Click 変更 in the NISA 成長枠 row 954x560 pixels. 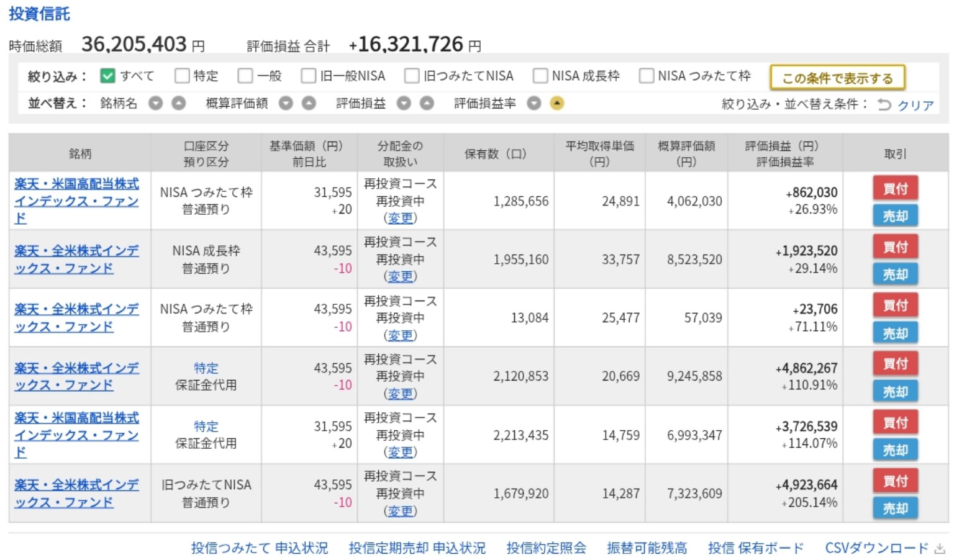click(400, 276)
